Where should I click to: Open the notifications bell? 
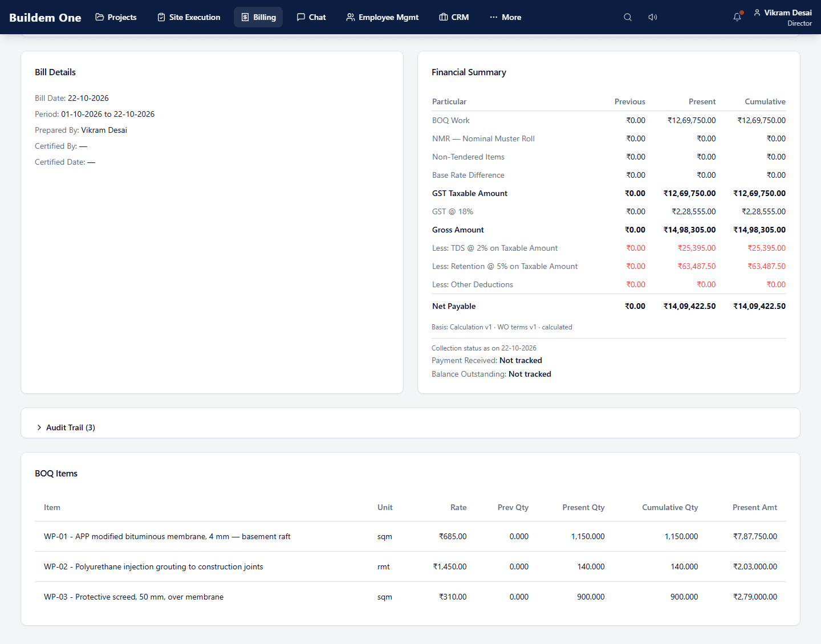coord(737,17)
